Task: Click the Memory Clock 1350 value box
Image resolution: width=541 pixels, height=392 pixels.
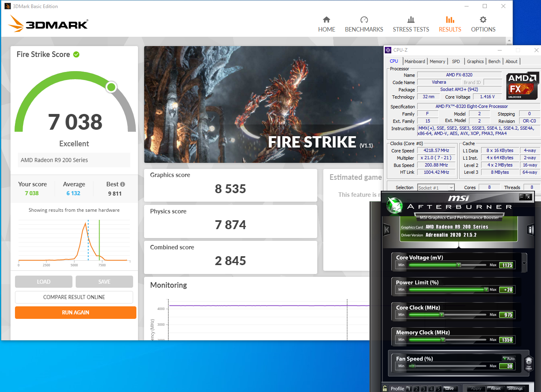Action: click(x=507, y=340)
